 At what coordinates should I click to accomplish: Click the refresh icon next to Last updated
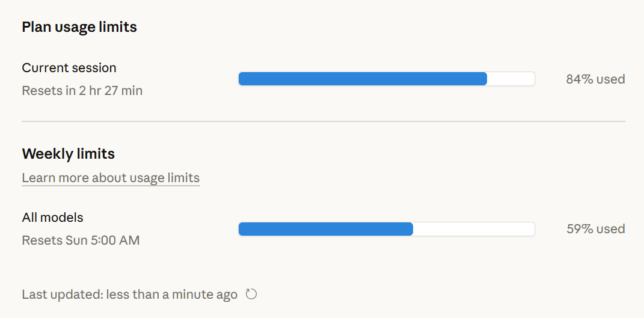point(251,295)
